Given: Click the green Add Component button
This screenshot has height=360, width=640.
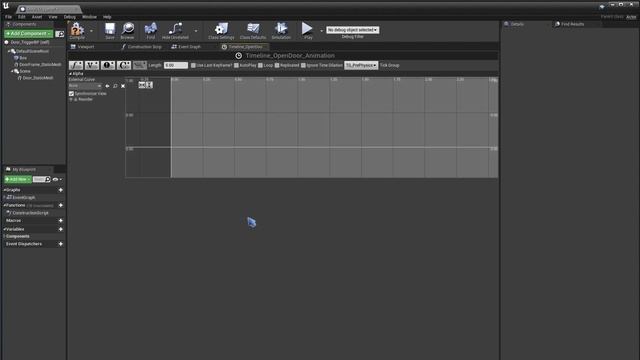Looking at the screenshot, I should [x=29, y=34].
